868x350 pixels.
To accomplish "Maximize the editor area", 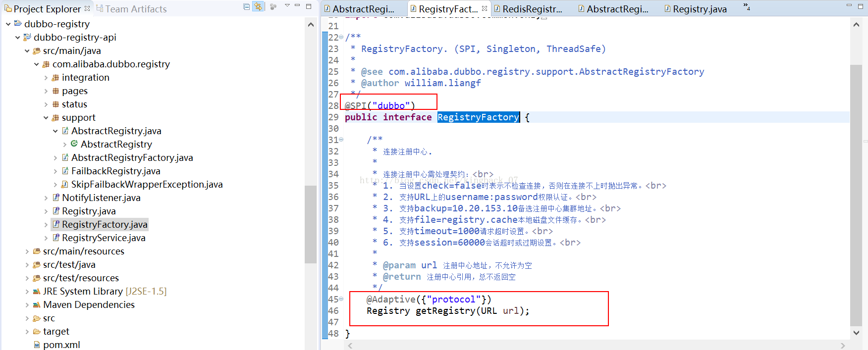I will pos(861,6).
